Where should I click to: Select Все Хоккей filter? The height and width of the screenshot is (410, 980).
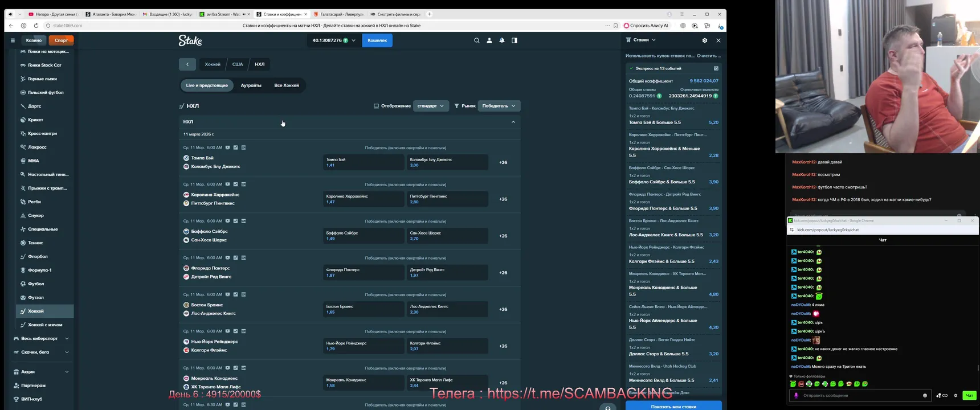pyautogui.click(x=287, y=85)
